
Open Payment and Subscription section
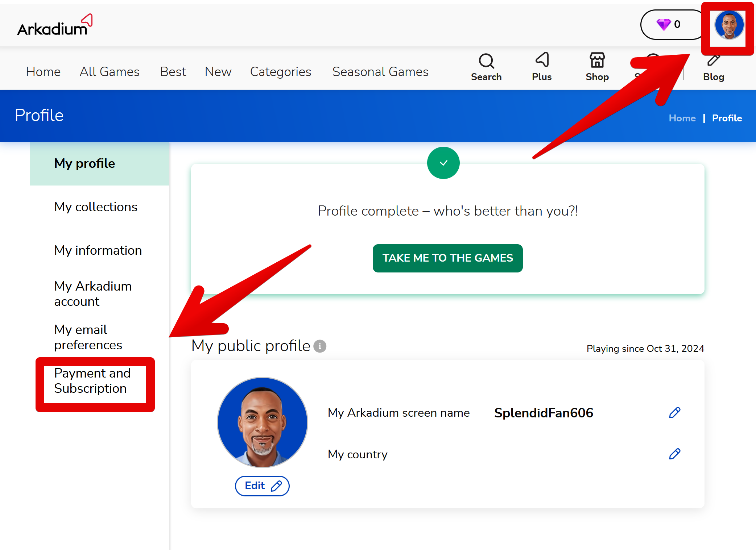[x=92, y=381]
